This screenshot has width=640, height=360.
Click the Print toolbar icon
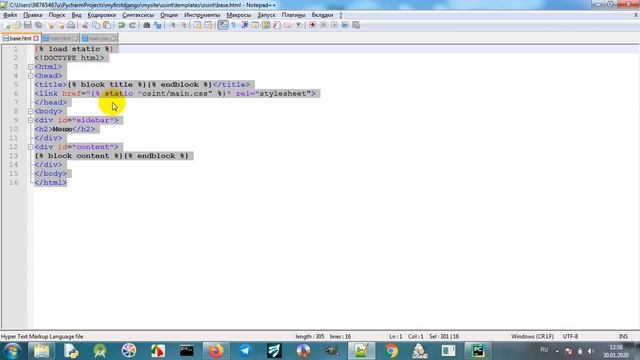pos(71,25)
